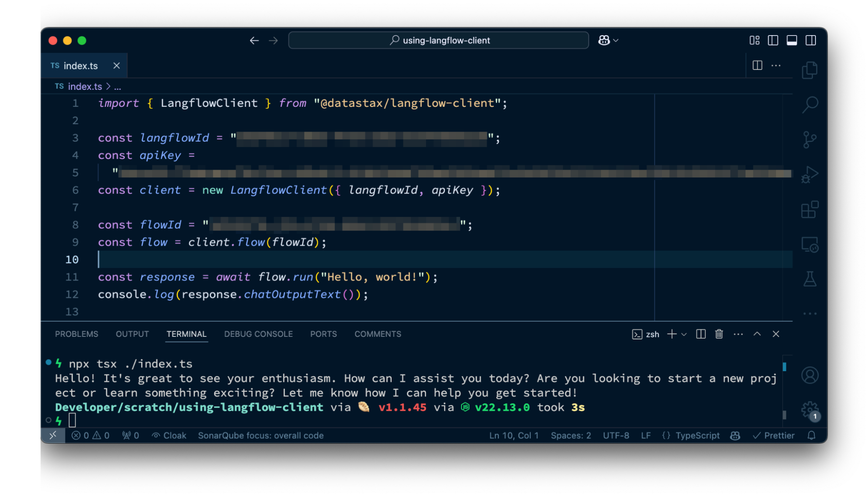Screen dimensions: 868x497
Task: Close the index.ts editor tab
Action: 116,66
